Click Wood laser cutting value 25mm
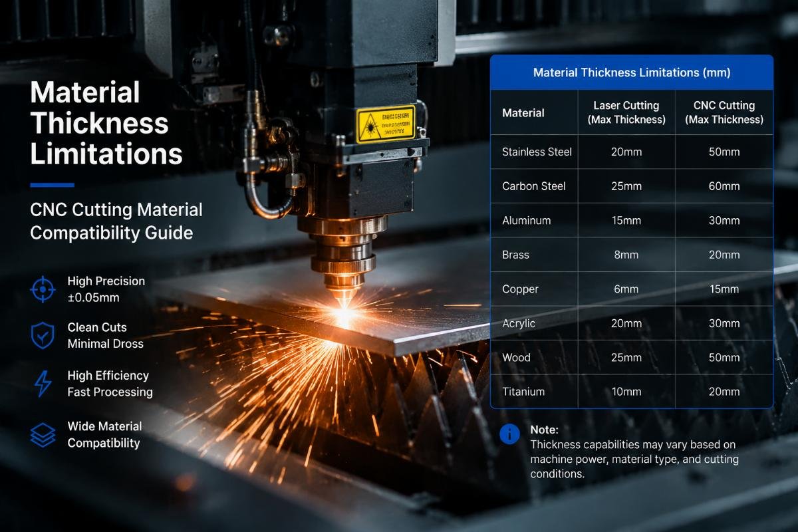 626,357
